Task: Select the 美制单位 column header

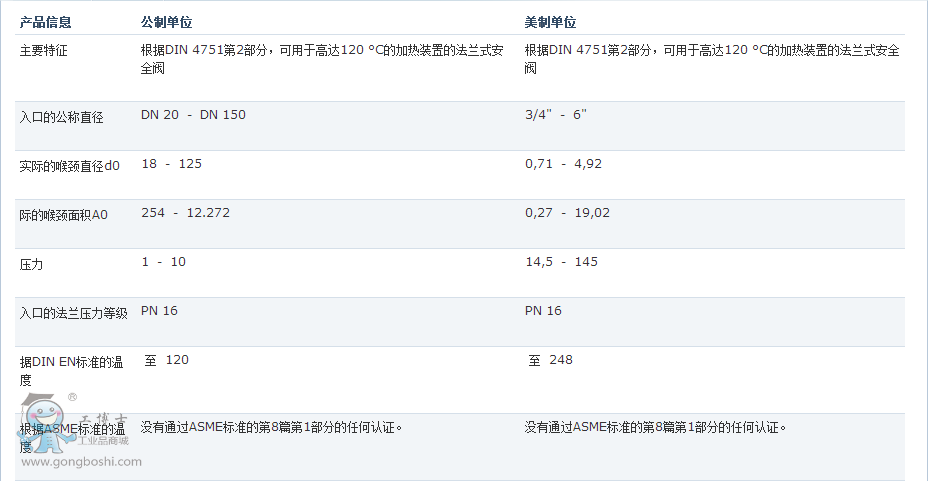Action: click(x=550, y=22)
